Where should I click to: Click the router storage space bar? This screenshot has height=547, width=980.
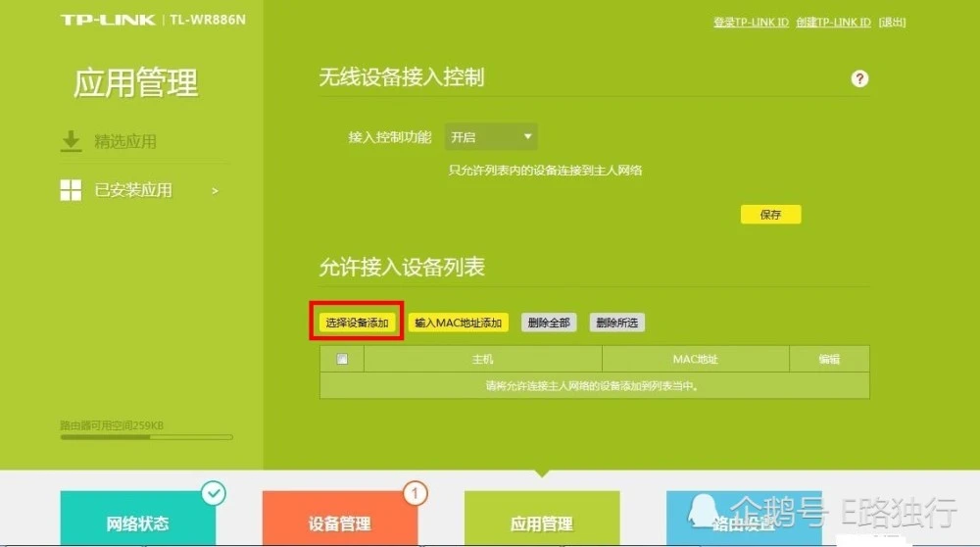pos(146,437)
